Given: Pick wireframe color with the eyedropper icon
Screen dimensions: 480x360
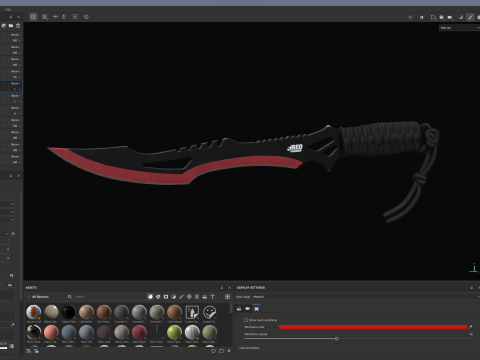Looking at the screenshot, I should [471, 327].
